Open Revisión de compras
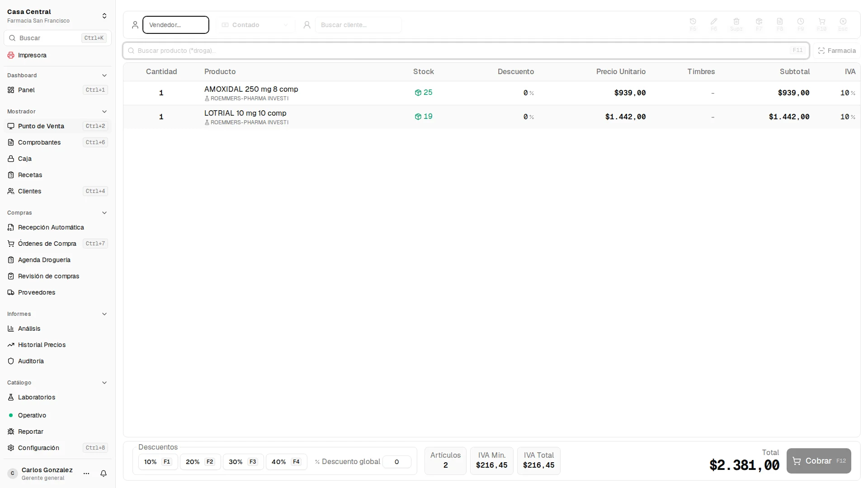The width and height of the screenshot is (868, 488). click(x=57, y=276)
